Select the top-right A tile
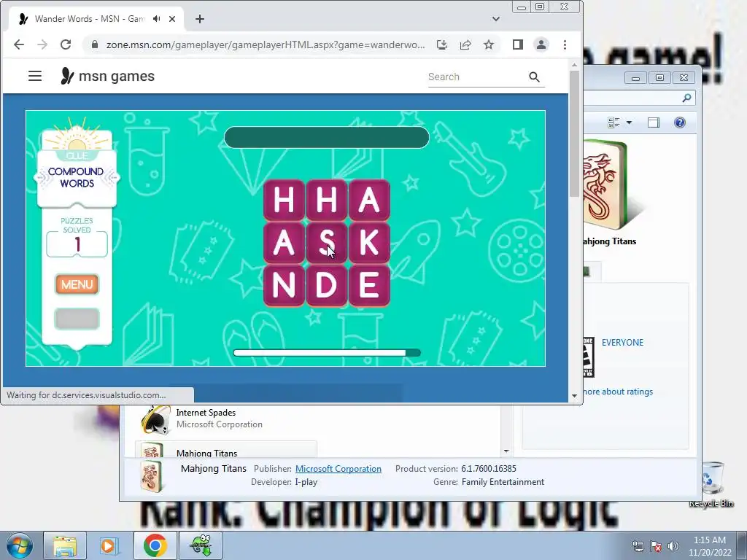This screenshot has height=560, width=747. tap(369, 200)
